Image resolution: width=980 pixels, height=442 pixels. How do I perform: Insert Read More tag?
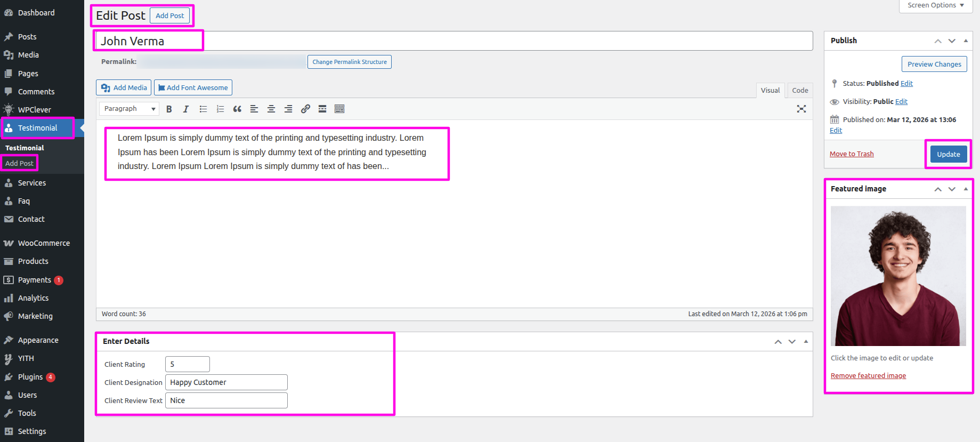click(x=322, y=109)
